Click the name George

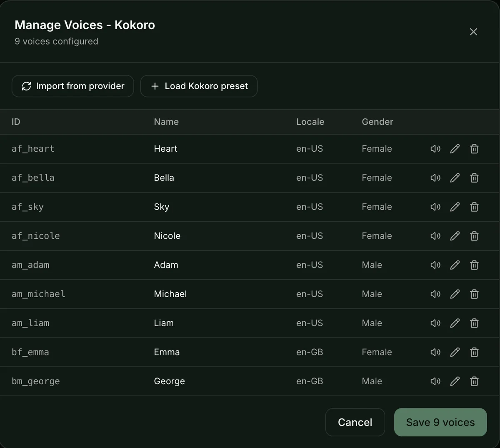tap(169, 381)
